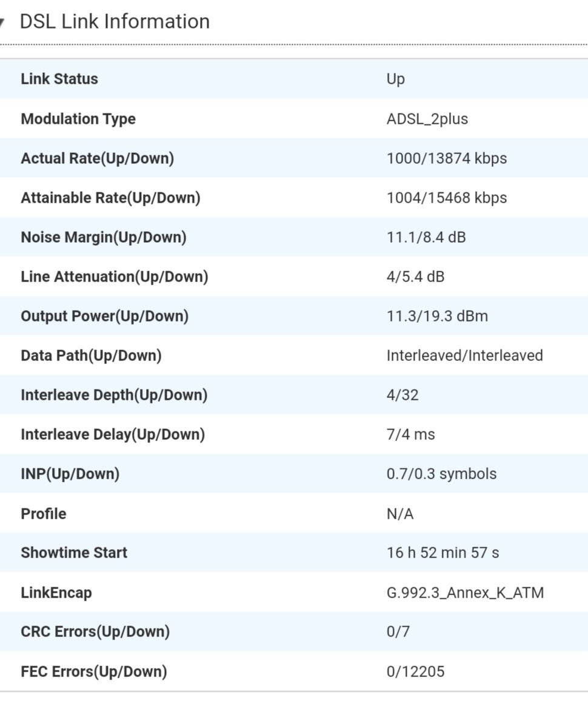Click the DSL Link Information heading

(115, 21)
